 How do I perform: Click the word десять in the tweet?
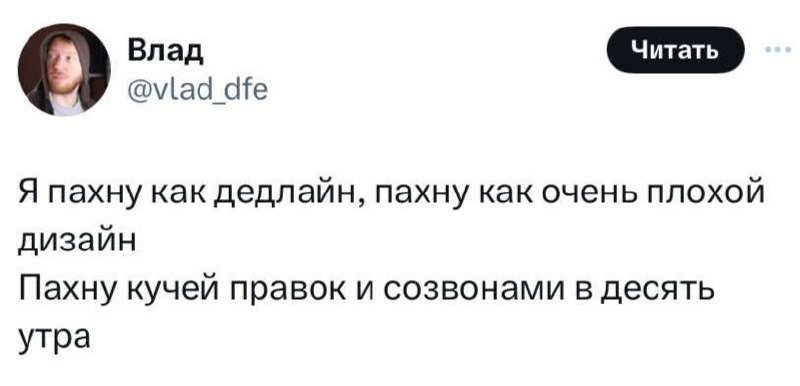tap(653, 292)
